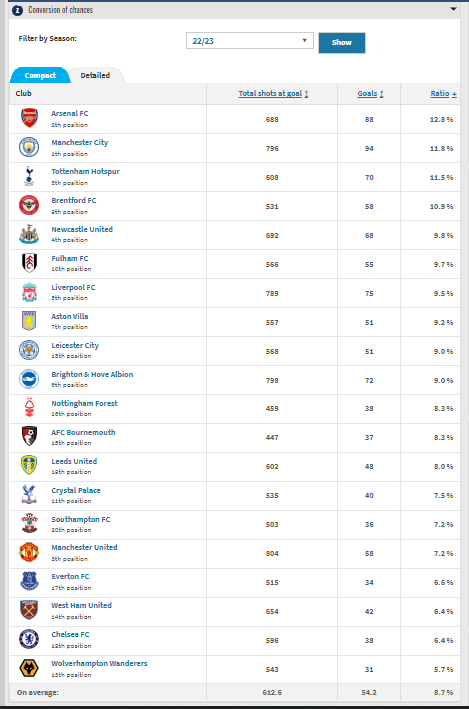The height and width of the screenshot is (709, 469).
Task: Open Brighton & Hove Albion link
Action: [x=92, y=374]
